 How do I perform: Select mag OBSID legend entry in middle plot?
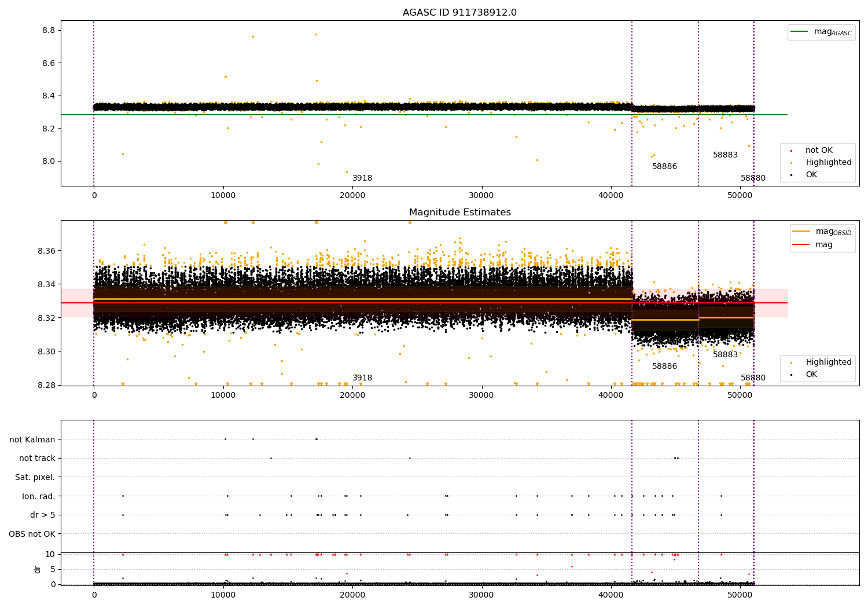[822, 232]
